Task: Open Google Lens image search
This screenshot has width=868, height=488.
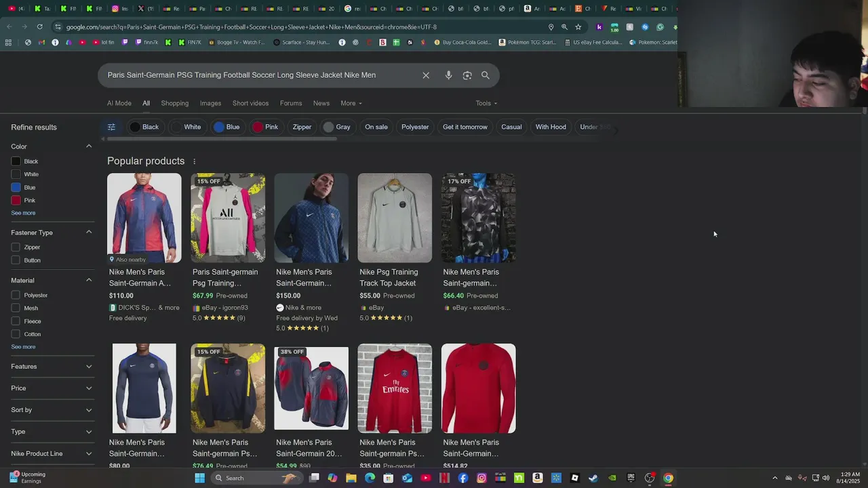Action: 467,75
